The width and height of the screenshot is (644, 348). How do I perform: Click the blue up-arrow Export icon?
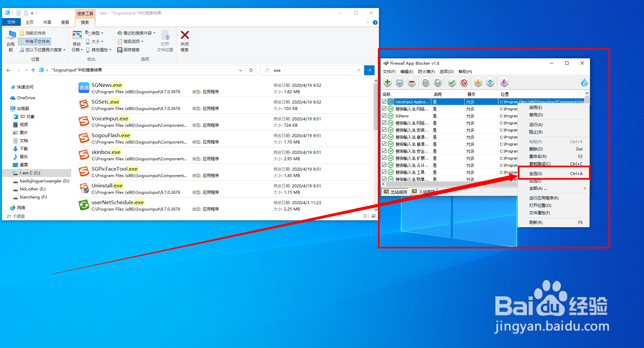coord(490,82)
